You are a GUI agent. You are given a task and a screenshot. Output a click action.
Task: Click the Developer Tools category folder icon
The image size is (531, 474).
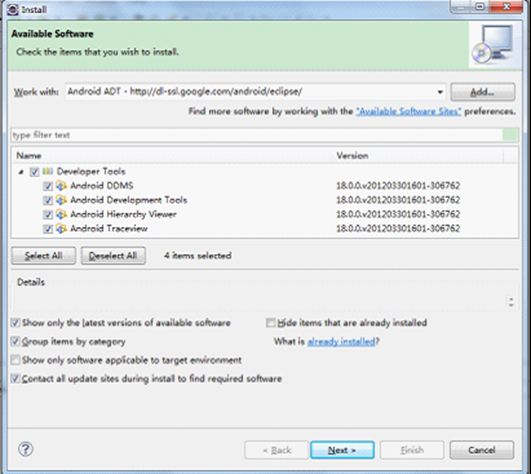(x=48, y=171)
